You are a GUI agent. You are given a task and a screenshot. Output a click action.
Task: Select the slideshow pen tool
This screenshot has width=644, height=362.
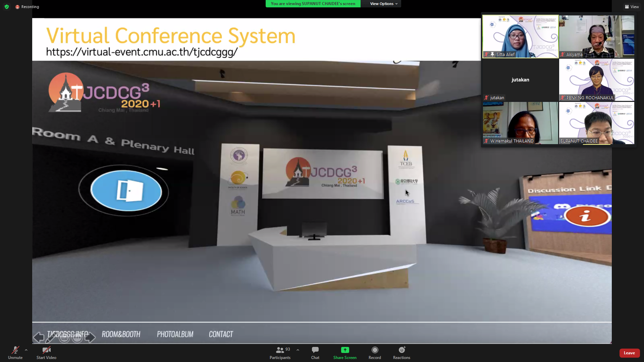click(51, 338)
